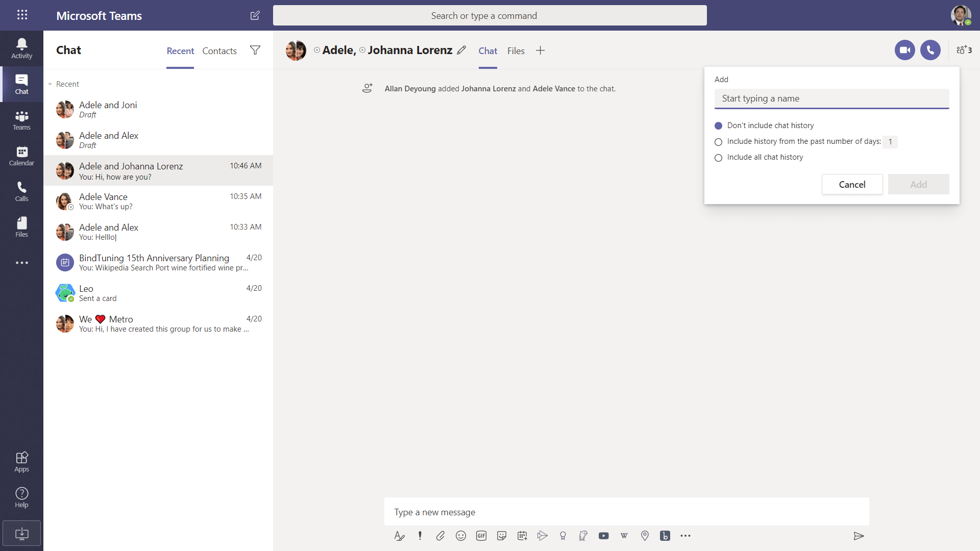Open the 'b' messaging extension icon

[x=665, y=536]
